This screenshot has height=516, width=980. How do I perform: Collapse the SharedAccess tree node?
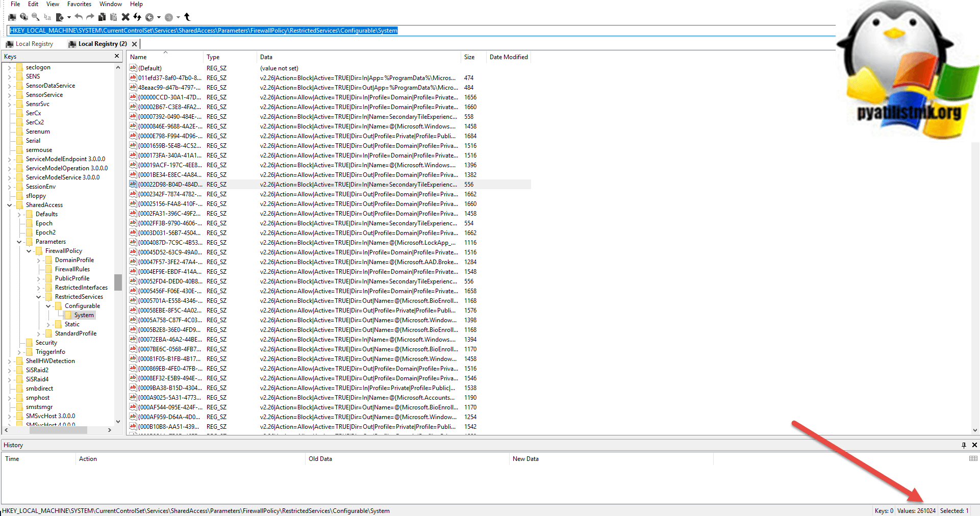pyautogui.click(x=10, y=205)
